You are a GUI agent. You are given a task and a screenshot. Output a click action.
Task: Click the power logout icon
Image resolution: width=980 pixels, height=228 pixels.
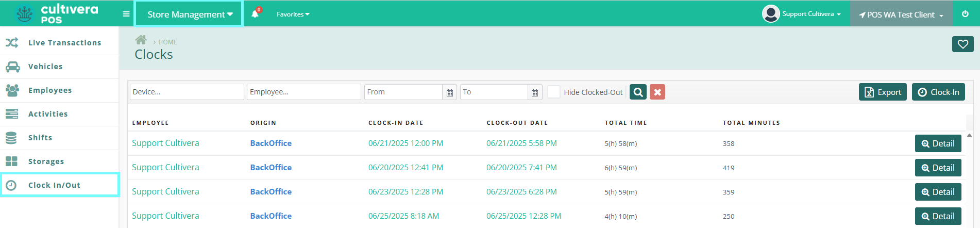pyautogui.click(x=965, y=14)
